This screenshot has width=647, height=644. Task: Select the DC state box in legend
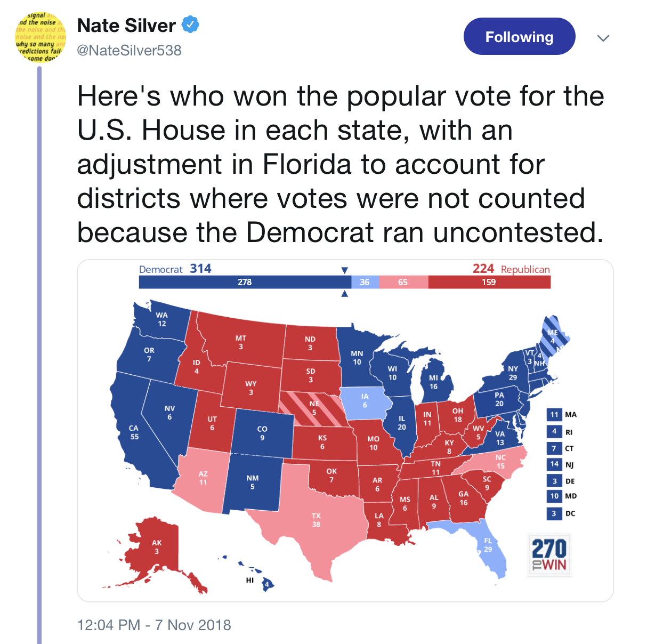click(554, 513)
